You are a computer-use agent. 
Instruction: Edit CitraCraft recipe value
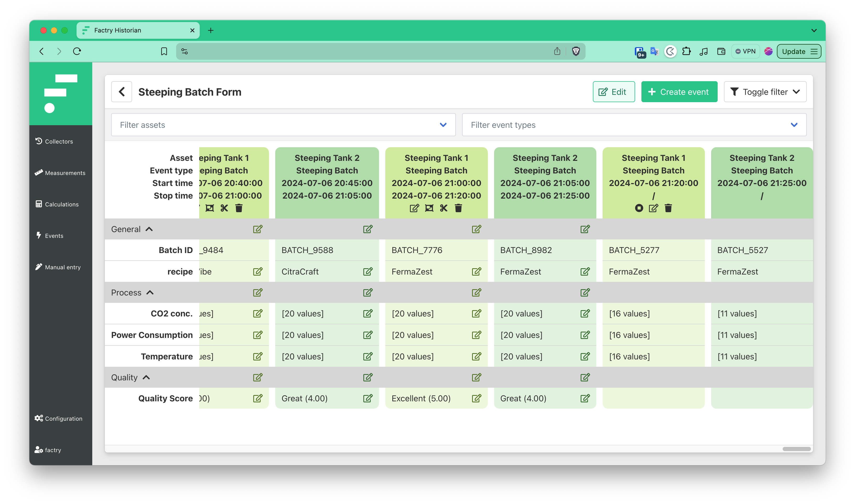[x=368, y=271]
